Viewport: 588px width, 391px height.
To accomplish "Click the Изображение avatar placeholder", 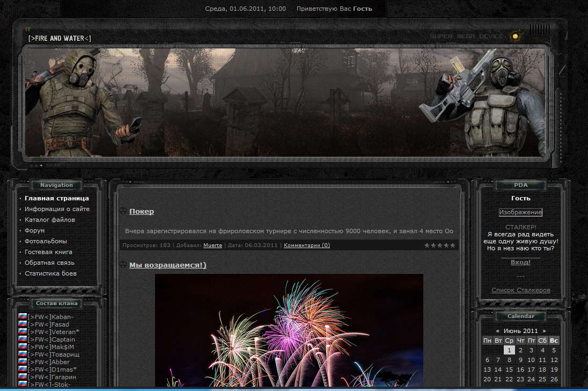I will click(x=520, y=212).
